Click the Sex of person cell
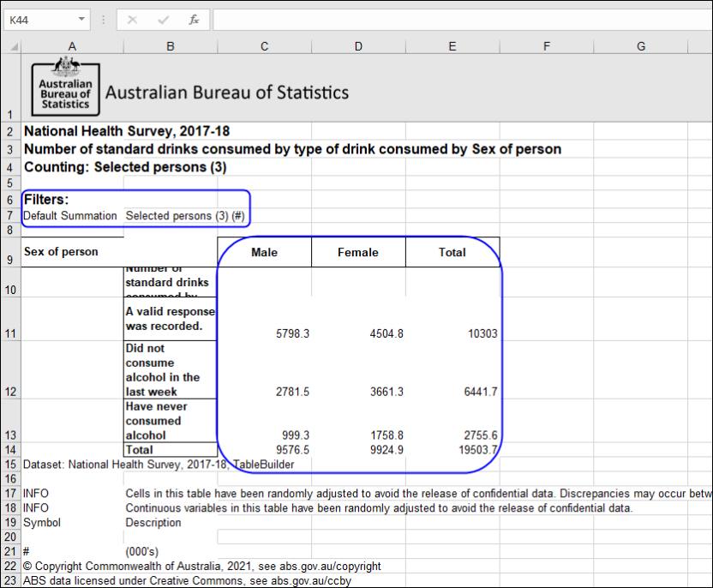Viewport: 713px width, 588px height. coord(72,251)
